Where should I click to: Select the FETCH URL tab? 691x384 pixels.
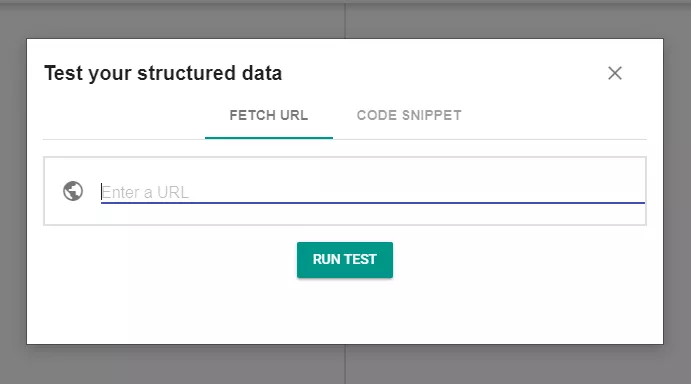pos(269,116)
